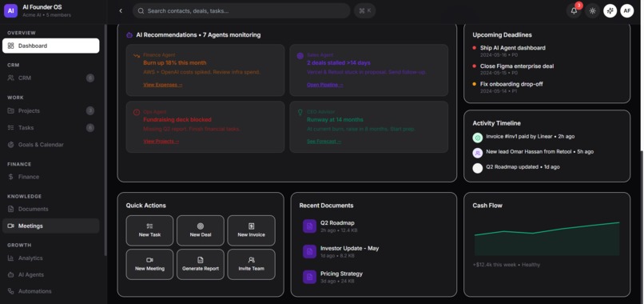Click the Pricing Strategy document icon

tap(309, 277)
